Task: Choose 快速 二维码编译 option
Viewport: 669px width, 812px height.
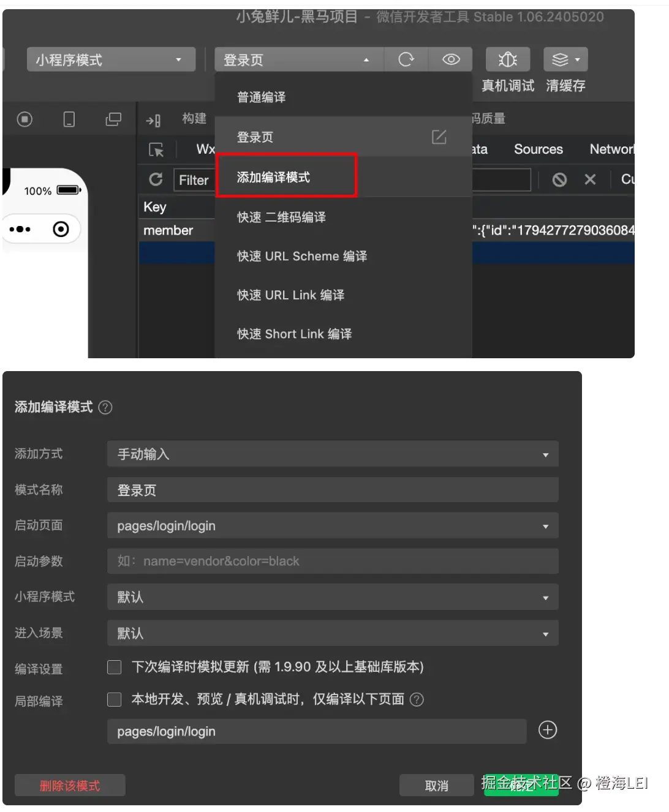Action: [x=343, y=217]
